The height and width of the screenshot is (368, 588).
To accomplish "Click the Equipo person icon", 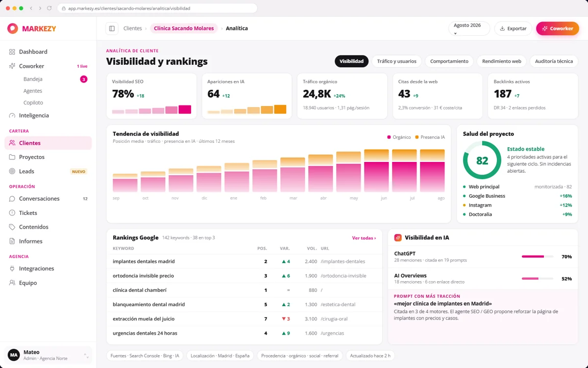I will pos(12,283).
